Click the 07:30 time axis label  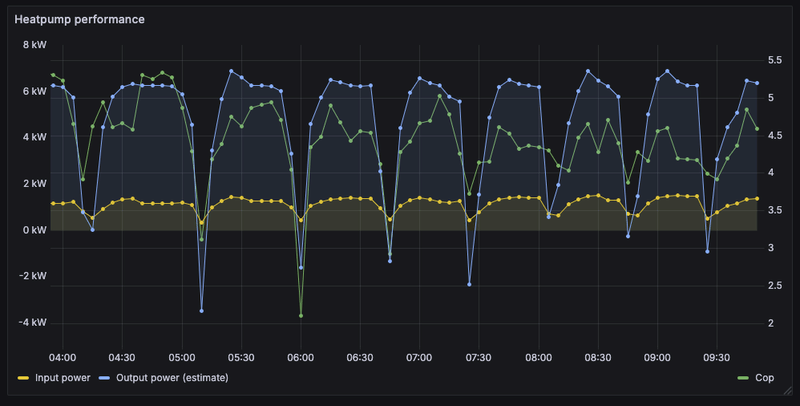pos(479,358)
